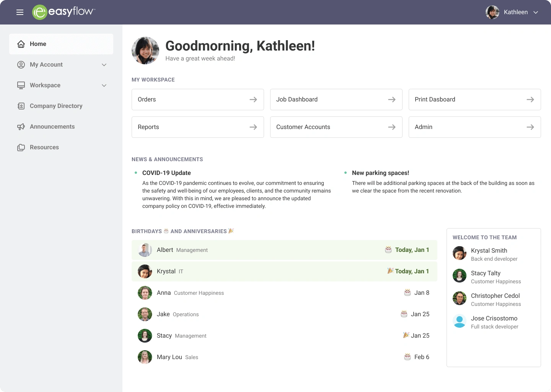
Task: Open Customer Accounts workspace card
Action: click(x=336, y=127)
